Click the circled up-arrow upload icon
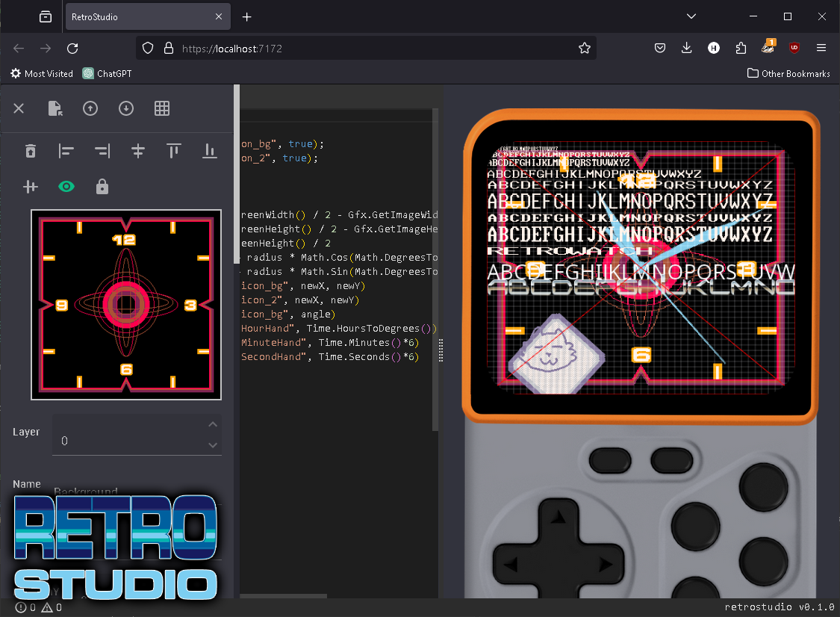This screenshot has width=840, height=617. [x=90, y=108]
